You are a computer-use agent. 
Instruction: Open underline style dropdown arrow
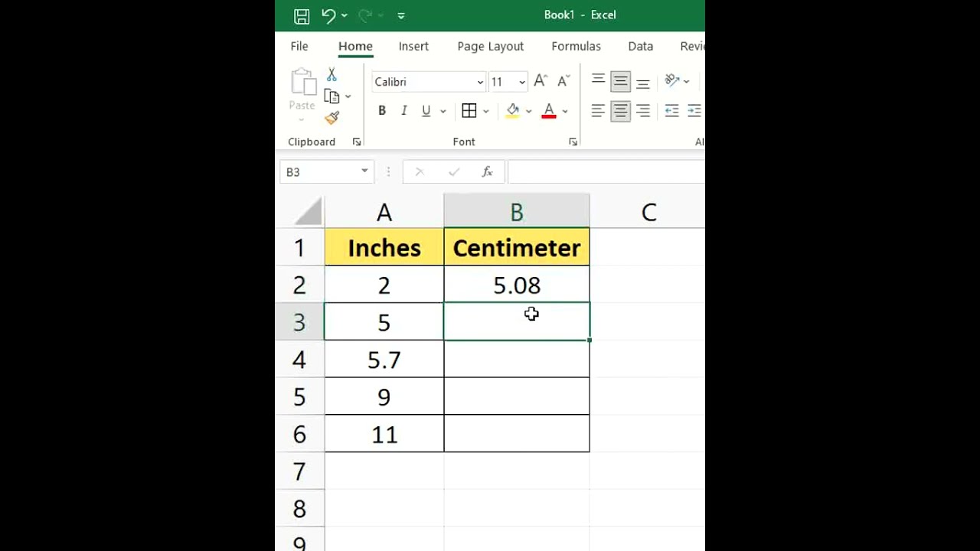coord(443,111)
